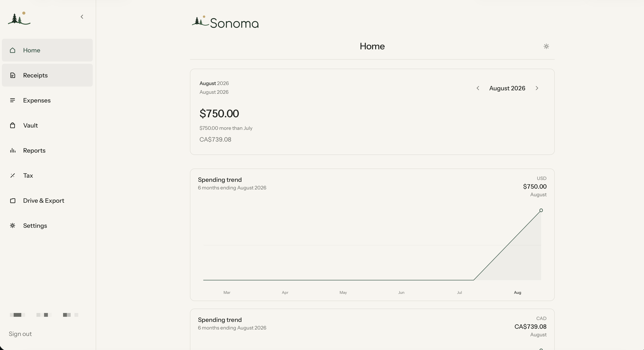Click the USD label on spending trend
This screenshot has height=350, width=644.
click(541, 178)
